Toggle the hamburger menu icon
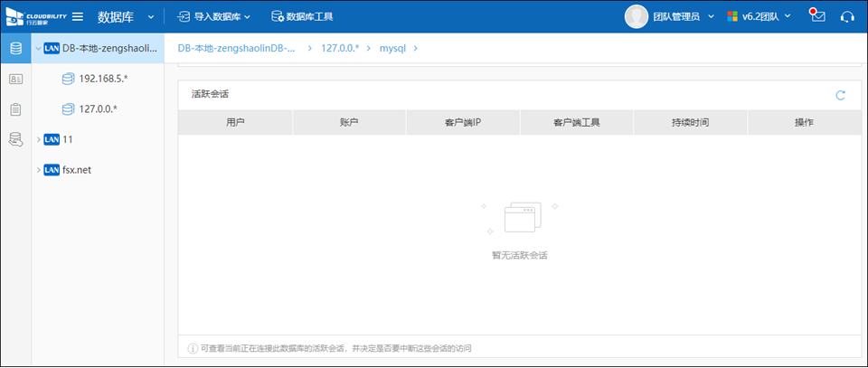 78,16
